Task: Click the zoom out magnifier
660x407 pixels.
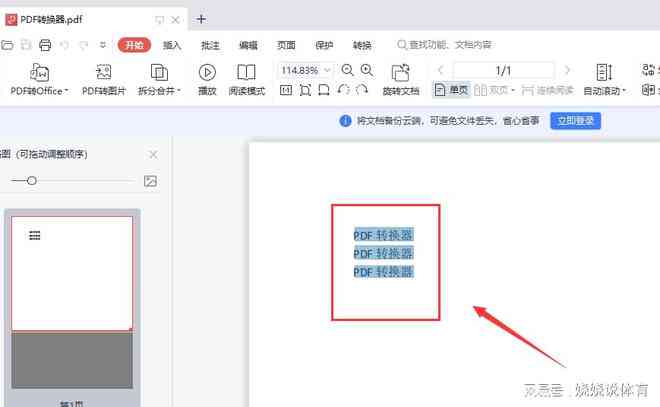Action: tap(347, 70)
